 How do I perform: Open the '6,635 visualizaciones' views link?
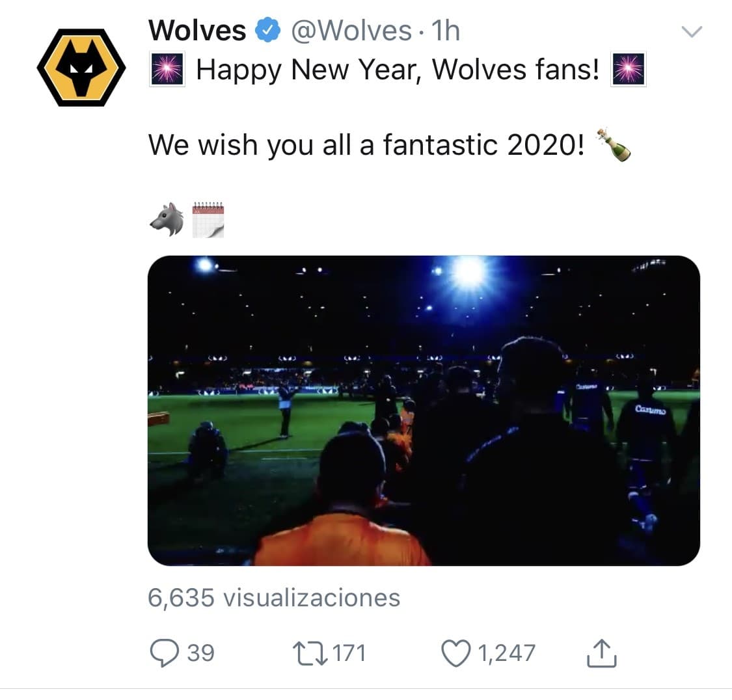coord(275,597)
